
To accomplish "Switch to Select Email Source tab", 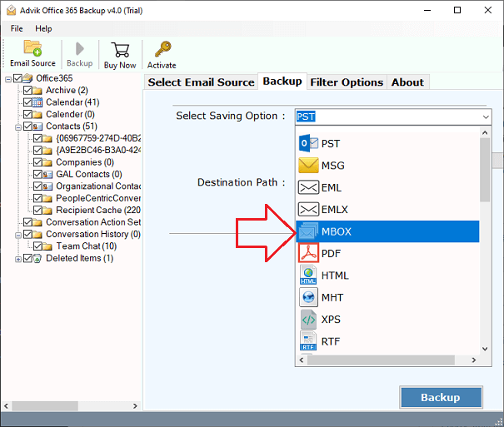I will (201, 82).
